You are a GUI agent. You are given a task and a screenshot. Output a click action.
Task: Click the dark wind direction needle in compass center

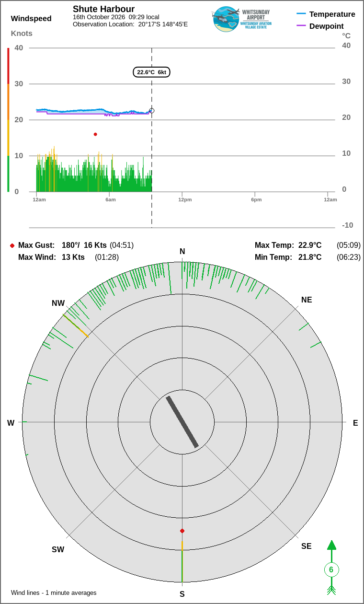coord(182,422)
